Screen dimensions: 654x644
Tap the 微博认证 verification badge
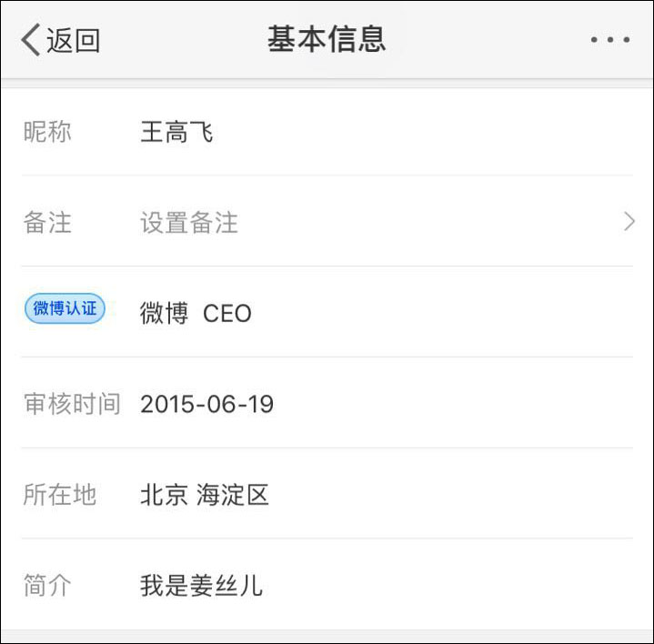pyautogui.click(x=65, y=309)
